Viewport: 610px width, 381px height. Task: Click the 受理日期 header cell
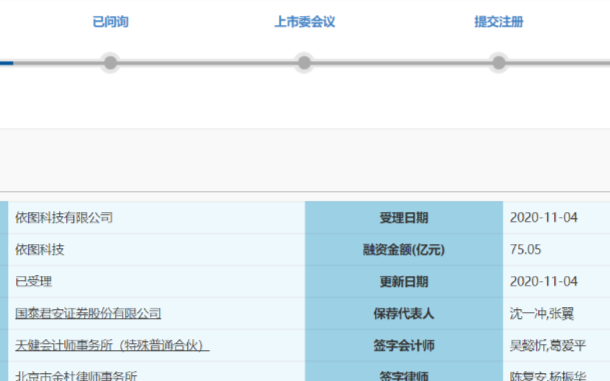click(x=404, y=218)
